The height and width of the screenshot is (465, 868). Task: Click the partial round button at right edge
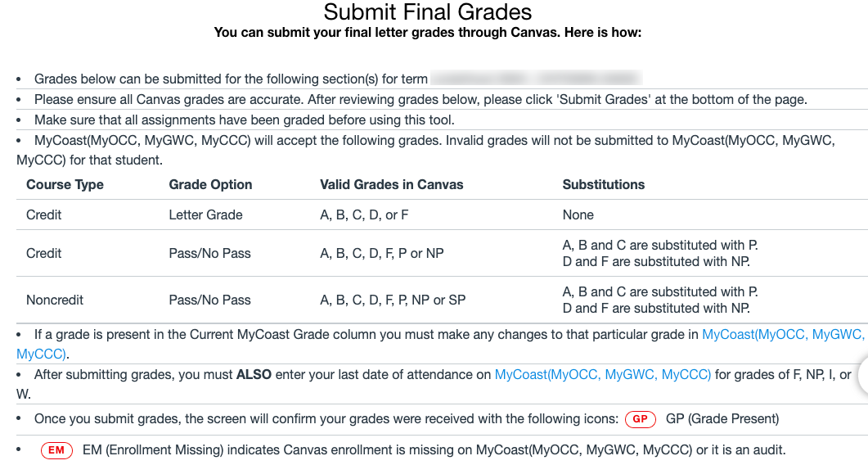pyautogui.click(x=861, y=377)
